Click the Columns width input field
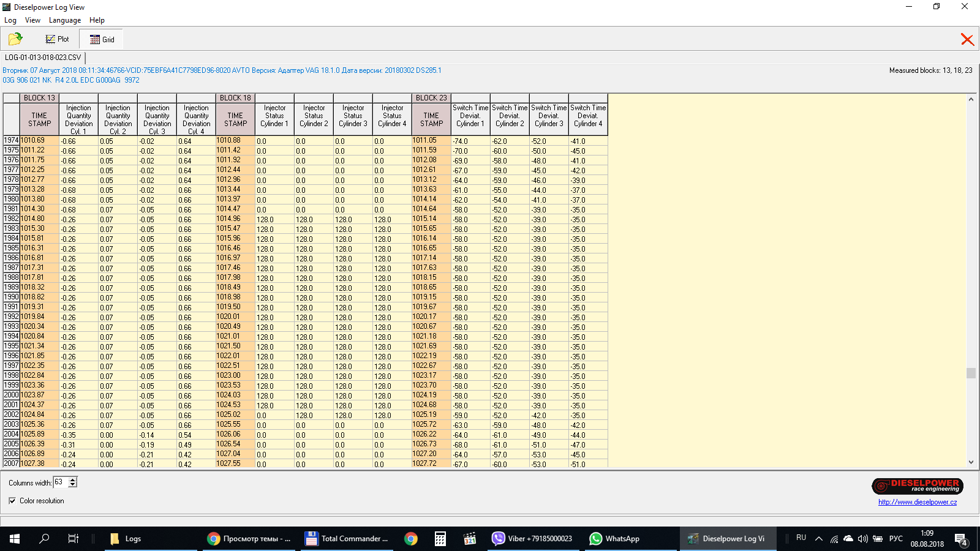980x551 pixels. coord(60,482)
